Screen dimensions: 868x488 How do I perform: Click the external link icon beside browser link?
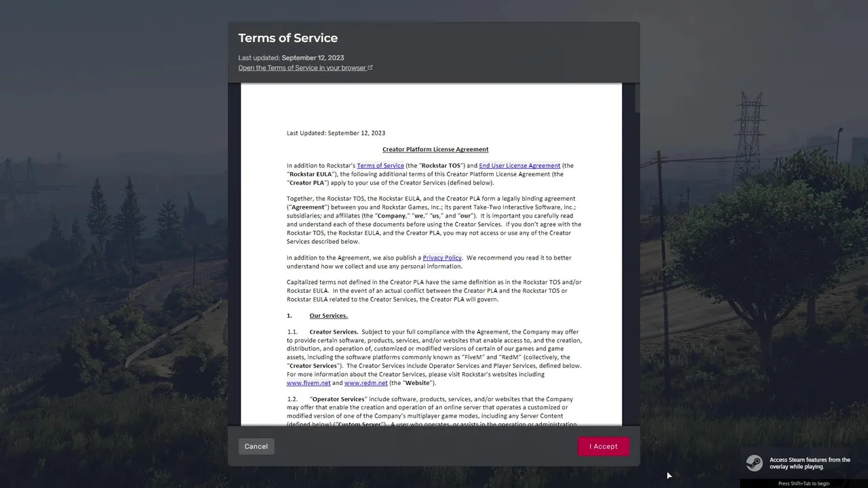[370, 68]
